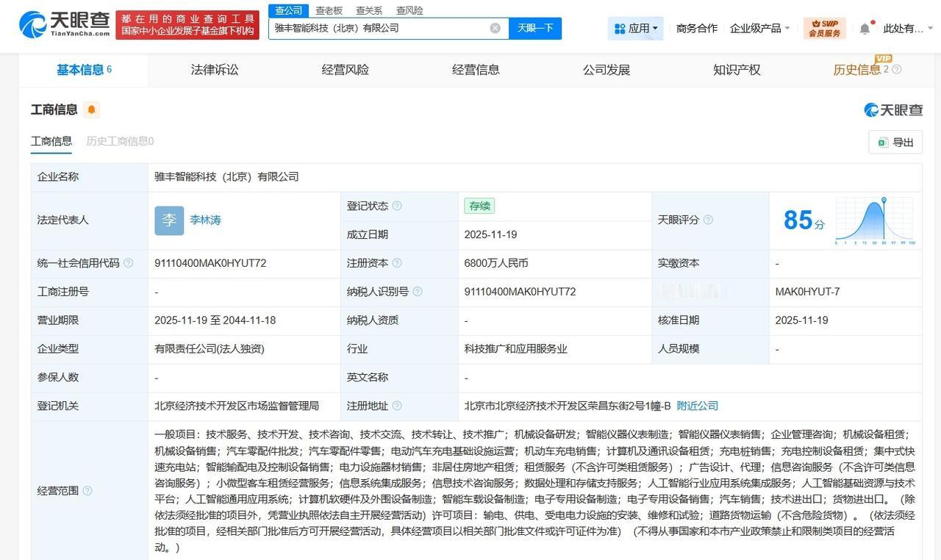Click the 附近公司 link beside registered address
941x560 pixels.
point(696,405)
